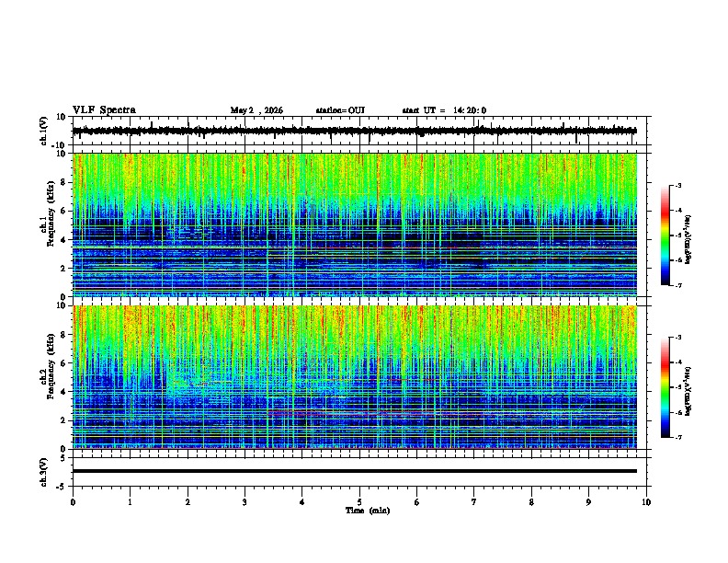728x563 pixels.
Task: Click the ch.1 spectrogram colorbar
Action: [x=665, y=236]
